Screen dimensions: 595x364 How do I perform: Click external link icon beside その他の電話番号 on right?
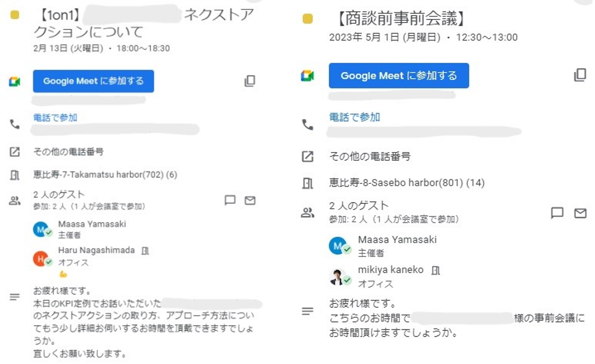pyautogui.click(x=307, y=156)
